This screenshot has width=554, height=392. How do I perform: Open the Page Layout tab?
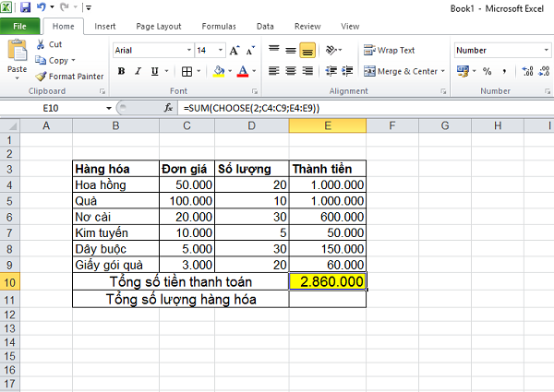159,27
